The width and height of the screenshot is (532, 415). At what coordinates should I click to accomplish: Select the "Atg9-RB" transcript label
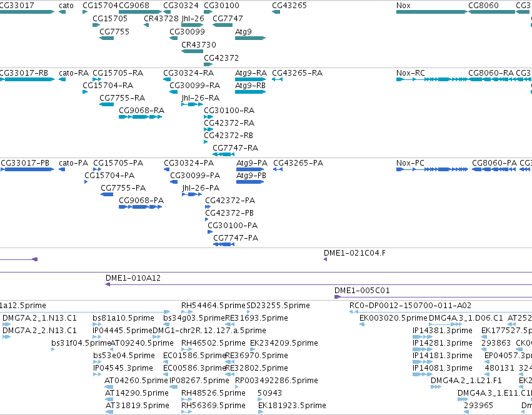click(x=251, y=86)
